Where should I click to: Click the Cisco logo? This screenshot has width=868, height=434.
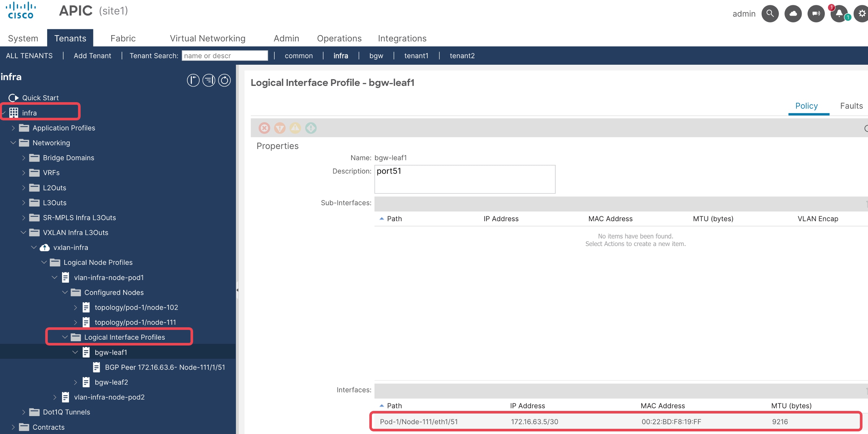[x=20, y=10]
